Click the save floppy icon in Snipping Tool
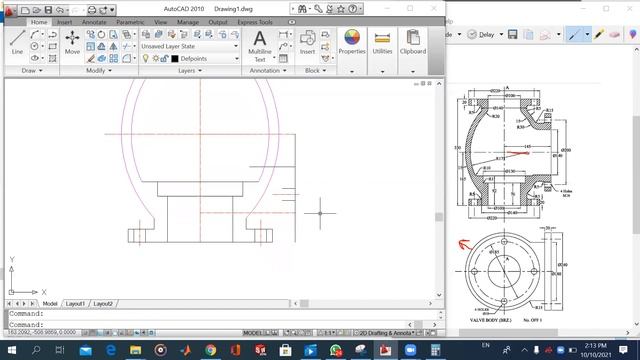Image resolution: width=640 pixels, height=360 pixels. tap(513, 35)
